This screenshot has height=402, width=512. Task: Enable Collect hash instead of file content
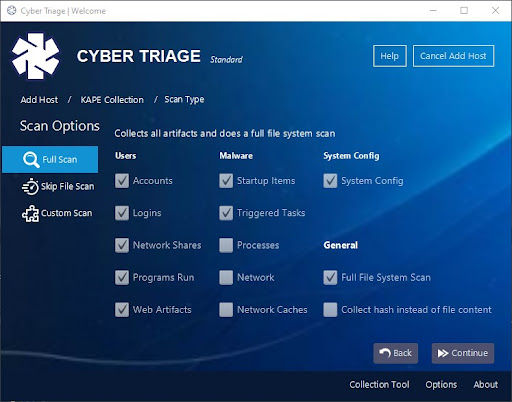tap(330, 310)
